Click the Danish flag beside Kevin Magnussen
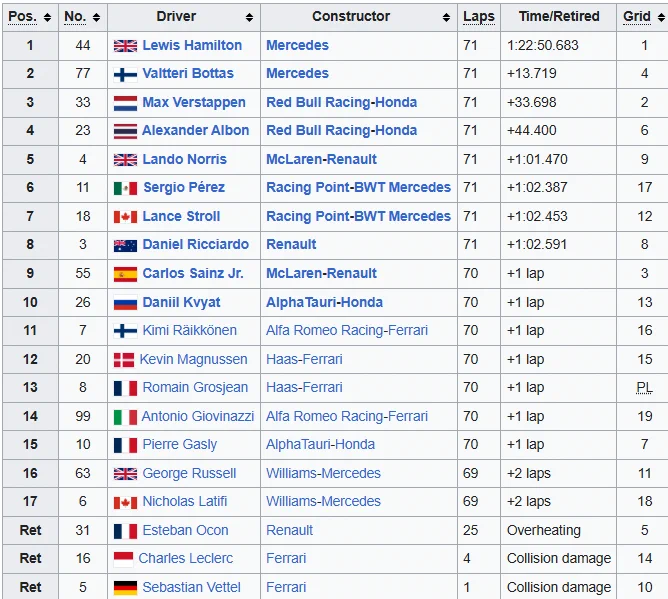The image size is (668, 599). coord(124,360)
